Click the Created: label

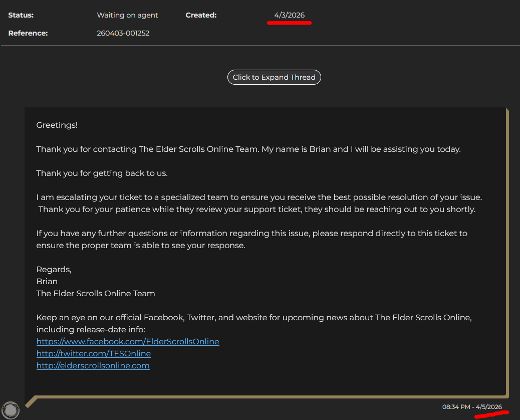pos(201,15)
